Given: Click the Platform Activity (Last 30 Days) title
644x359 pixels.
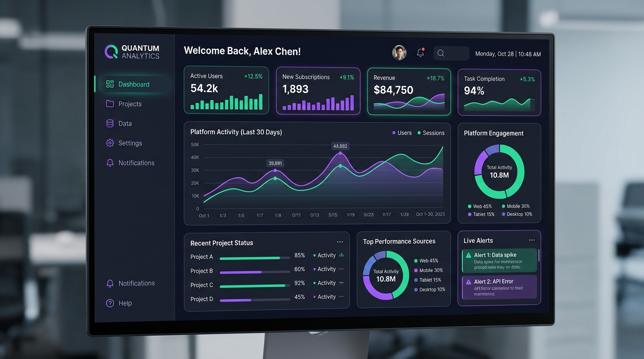Looking at the screenshot, I should [236, 132].
